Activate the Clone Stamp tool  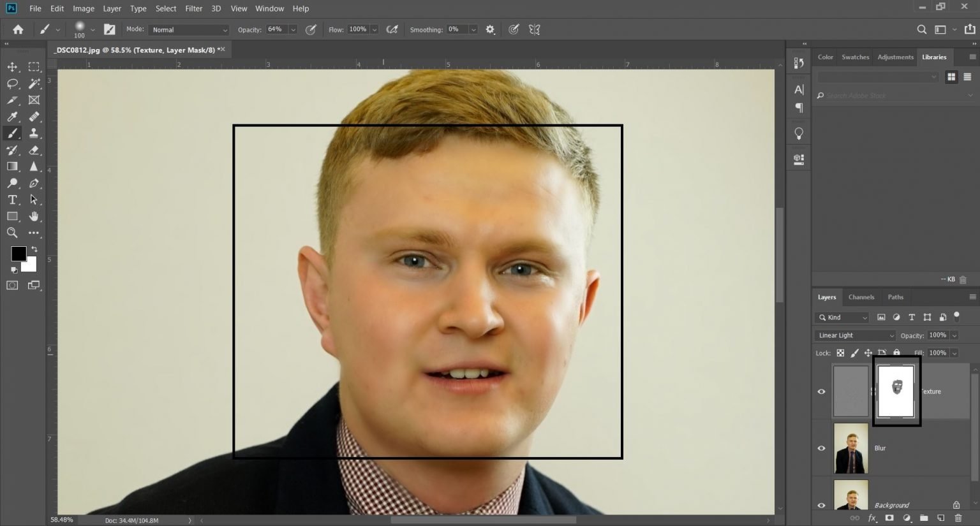click(x=33, y=133)
